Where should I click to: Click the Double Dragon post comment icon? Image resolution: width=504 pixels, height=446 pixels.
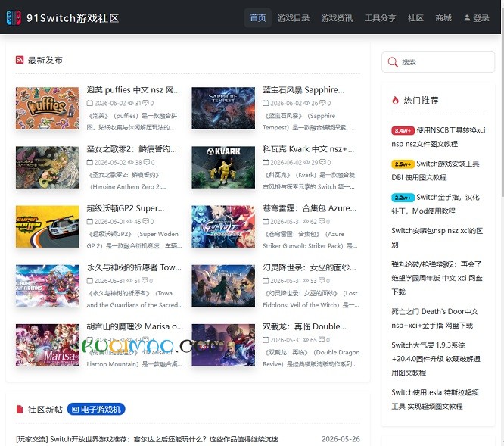pos(322,339)
